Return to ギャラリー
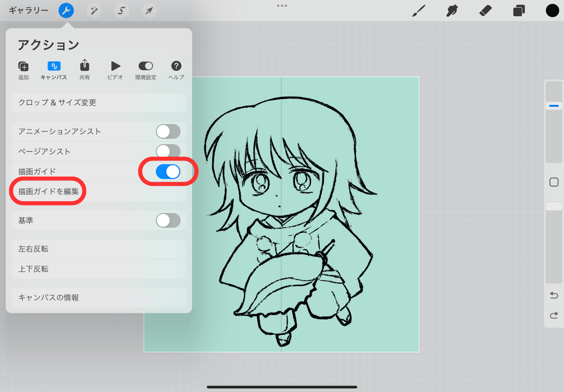Viewport: 564px width, 392px height. (x=29, y=11)
